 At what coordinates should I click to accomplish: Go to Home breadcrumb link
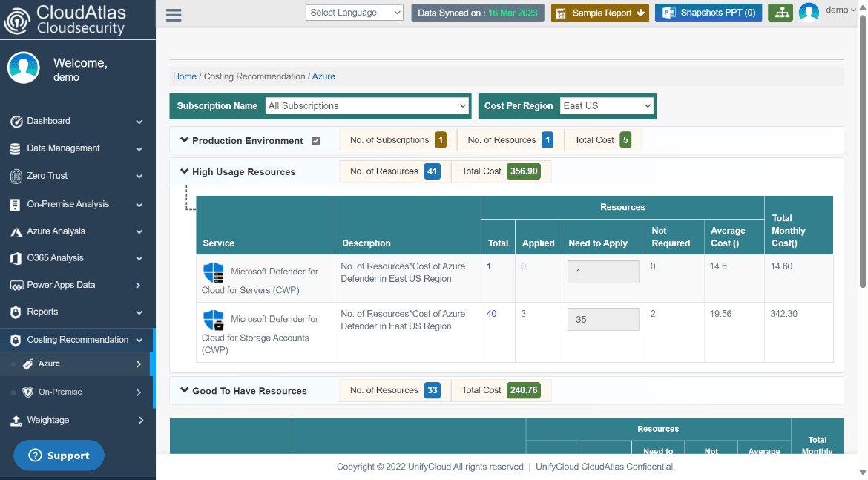pos(184,76)
